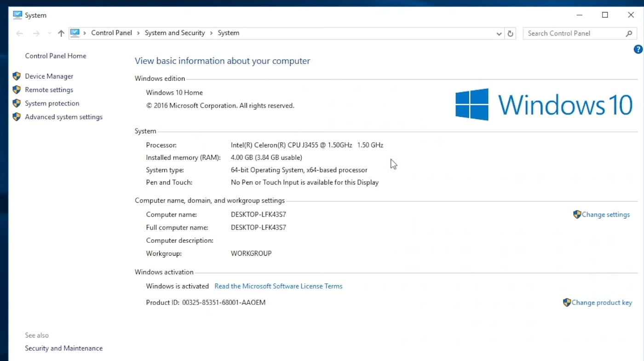Click the search magnifier icon
This screenshot has width=644, height=361.
pos(629,34)
